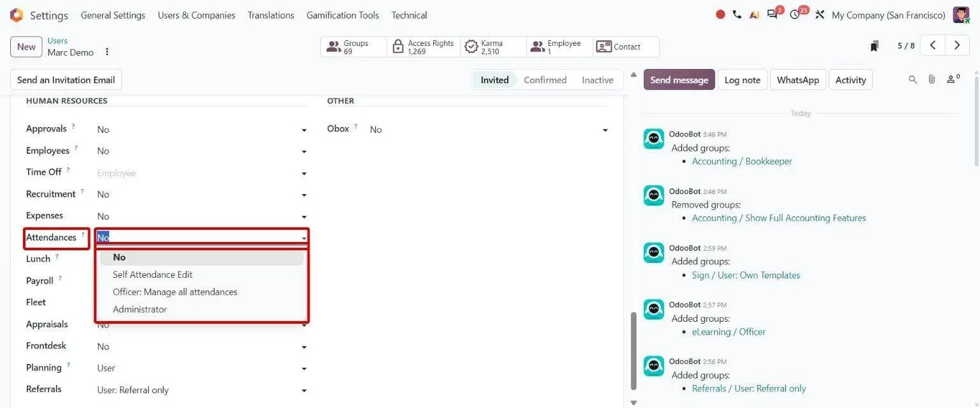Open the Approvals dropdown
This screenshot has height=408, width=980.
pyautogui.click(x=202, y=130)
